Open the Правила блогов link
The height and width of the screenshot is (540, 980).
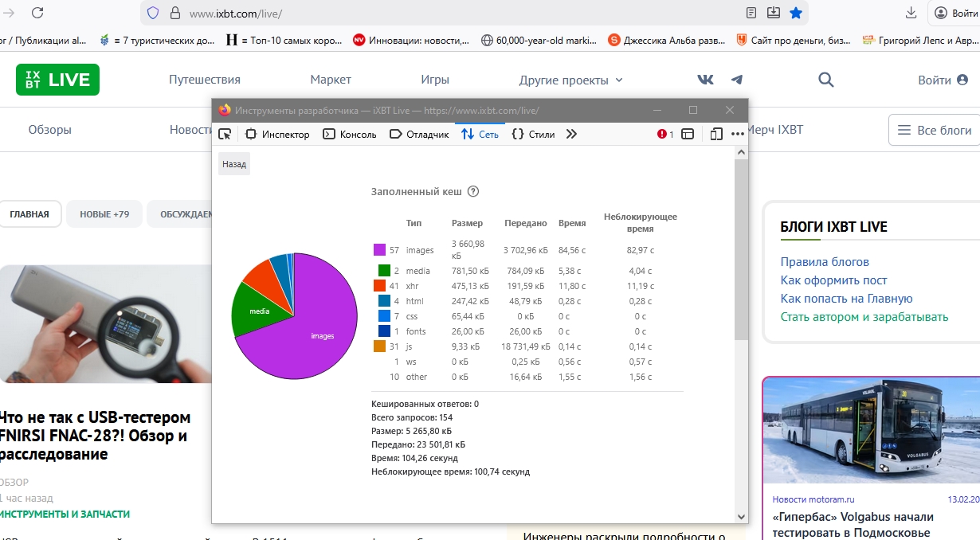click(825, 262)
